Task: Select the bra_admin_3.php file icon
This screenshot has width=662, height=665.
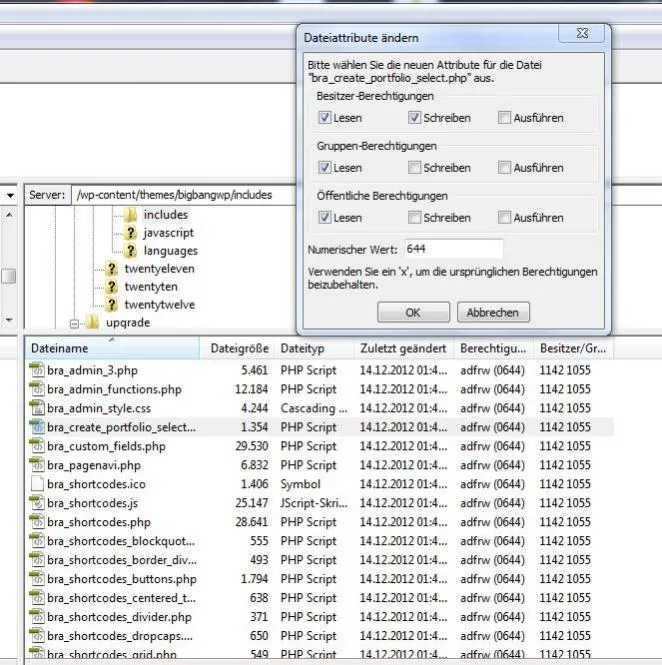Action: point(37,370)
